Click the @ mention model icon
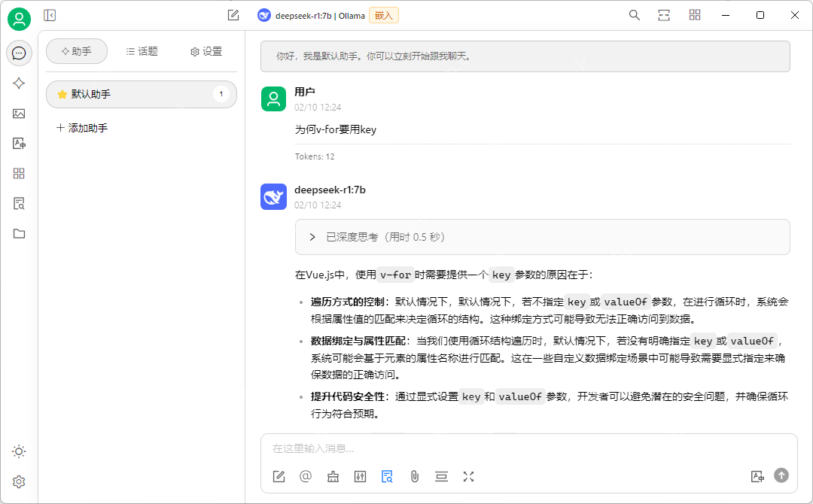813x504 pixels. pyautogui.click(x=306, y=476)
